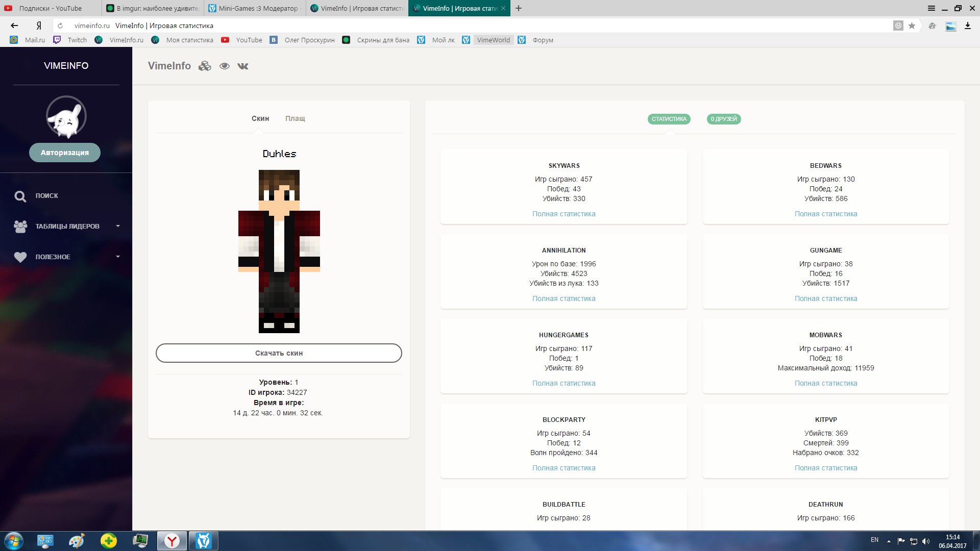Image resolution: width=980 pixels, height=551 pixels.
Task: Open the taskbar green plus application icon
Action: 109,541
